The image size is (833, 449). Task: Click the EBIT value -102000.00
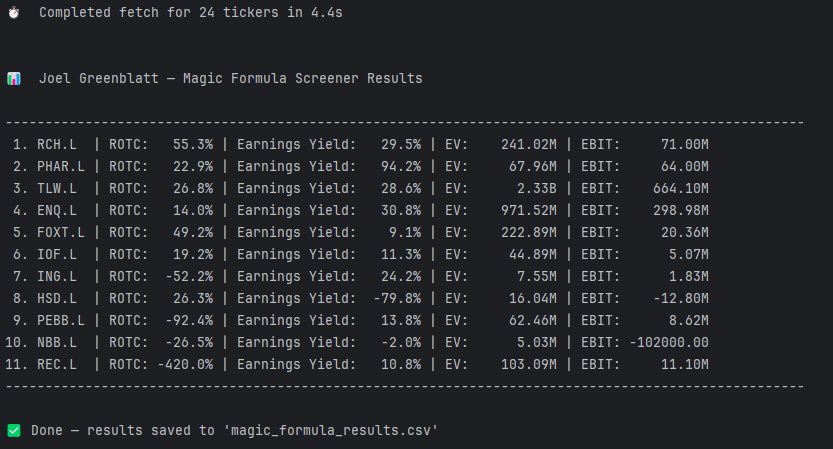669,341
